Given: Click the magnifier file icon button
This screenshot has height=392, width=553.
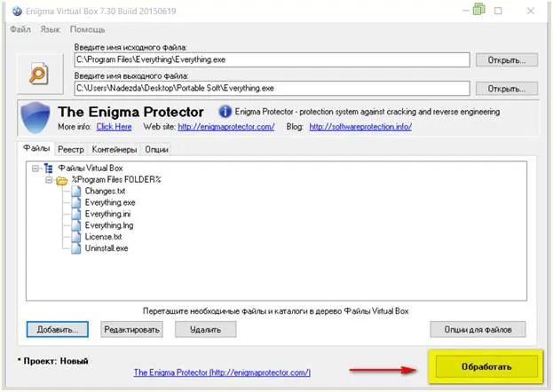Looking at the screenshot, I should 40,74.
